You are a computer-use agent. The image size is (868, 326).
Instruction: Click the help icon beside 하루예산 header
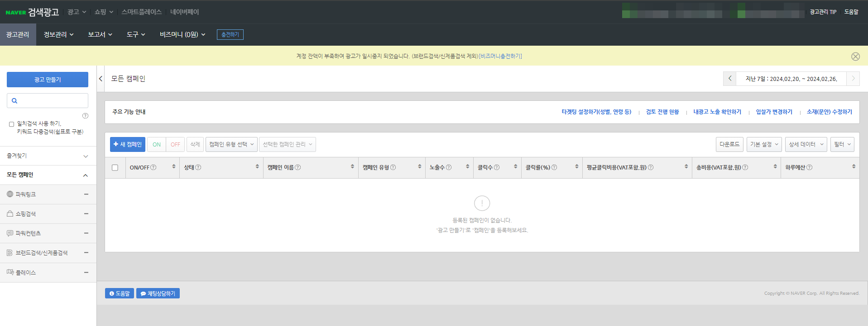click(x=810, y=167)
